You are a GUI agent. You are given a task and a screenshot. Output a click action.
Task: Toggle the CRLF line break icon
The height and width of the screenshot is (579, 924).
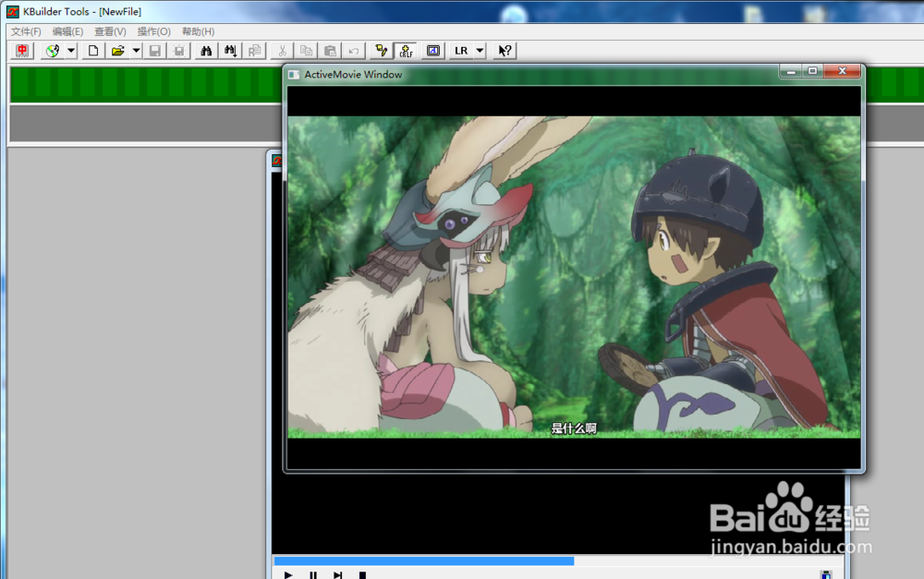click(x=406, y=51)
